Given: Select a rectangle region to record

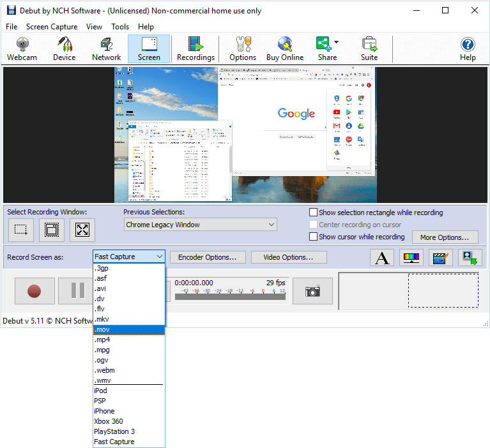Looking at the screenshot, I should coord(21,230).
